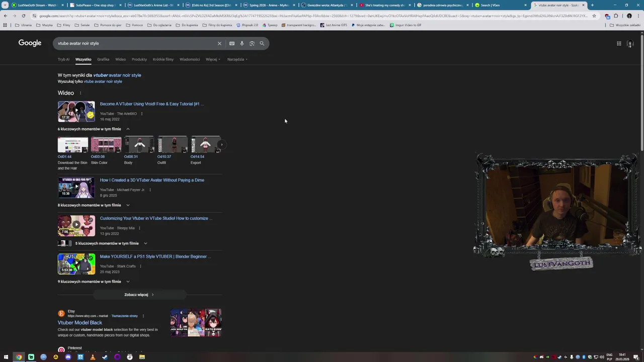The width and height of the screenshot is (644, 362).
Task: Open the on-screen keyboard icon in search box
Action: click(232, 44)
